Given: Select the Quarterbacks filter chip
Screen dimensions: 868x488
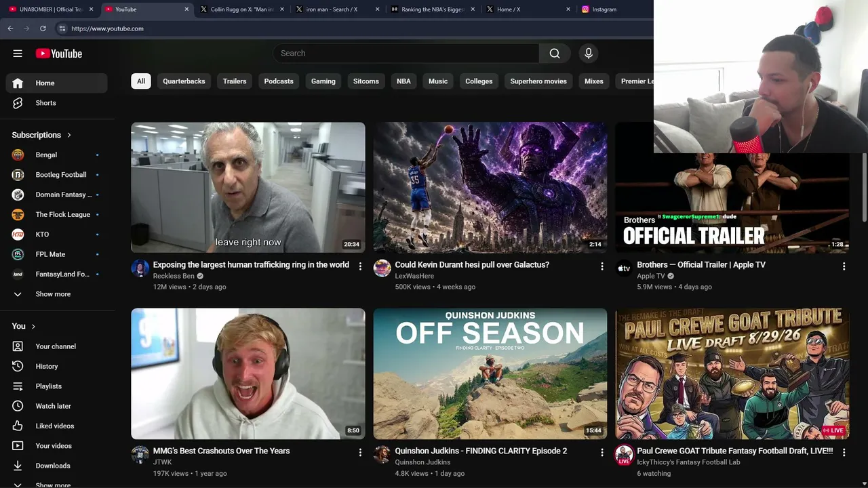Looking at the screenshot, I should pyautogui.click(x=184, y=81).
